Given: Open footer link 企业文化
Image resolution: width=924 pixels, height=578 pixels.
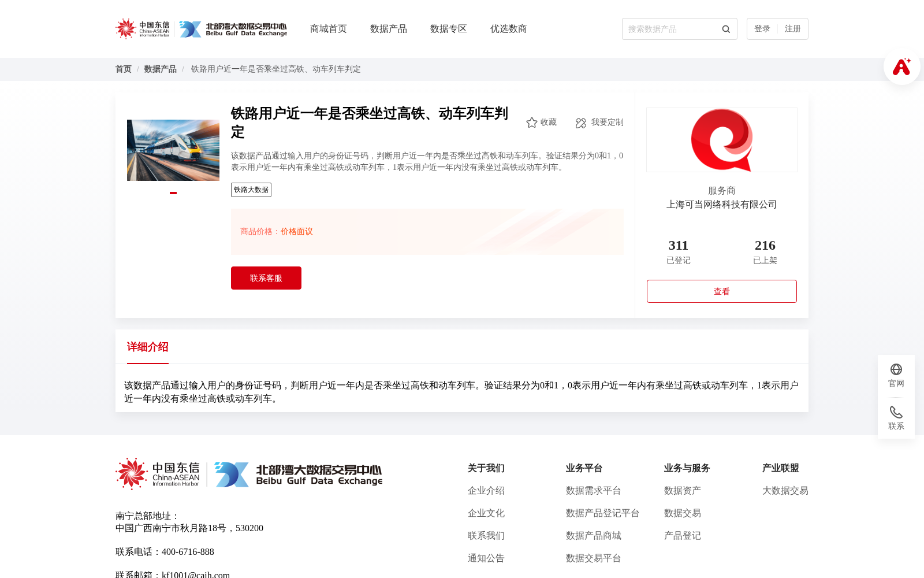Looking at the screenshot, I should (486, 513).
